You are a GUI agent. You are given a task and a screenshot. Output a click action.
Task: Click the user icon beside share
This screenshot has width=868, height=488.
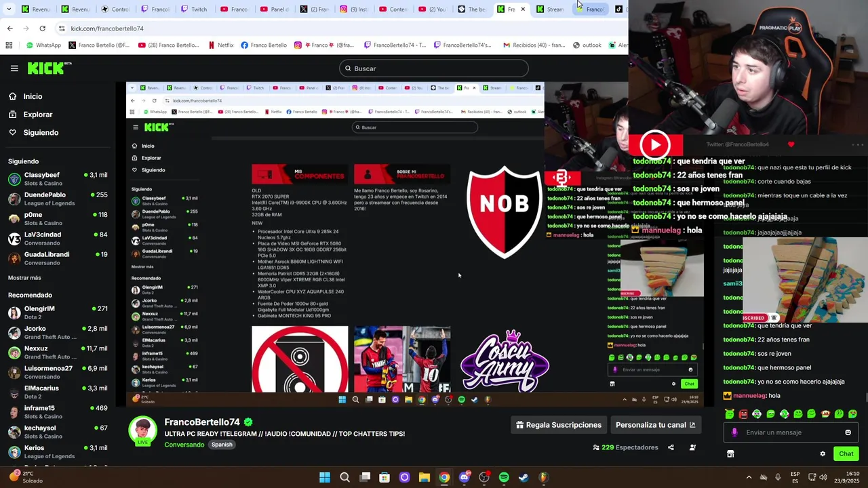tap(692, 447)
